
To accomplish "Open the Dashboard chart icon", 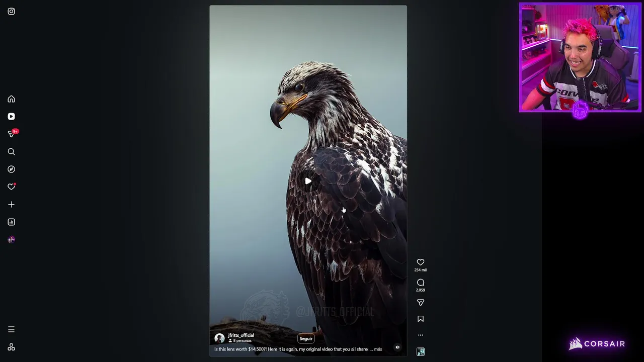I will point(11,222).
